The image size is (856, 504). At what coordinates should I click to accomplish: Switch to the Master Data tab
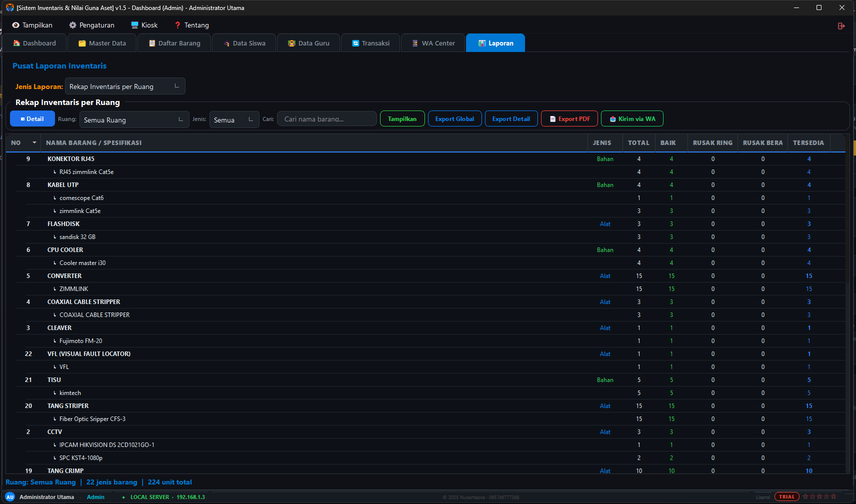point(102,43)
